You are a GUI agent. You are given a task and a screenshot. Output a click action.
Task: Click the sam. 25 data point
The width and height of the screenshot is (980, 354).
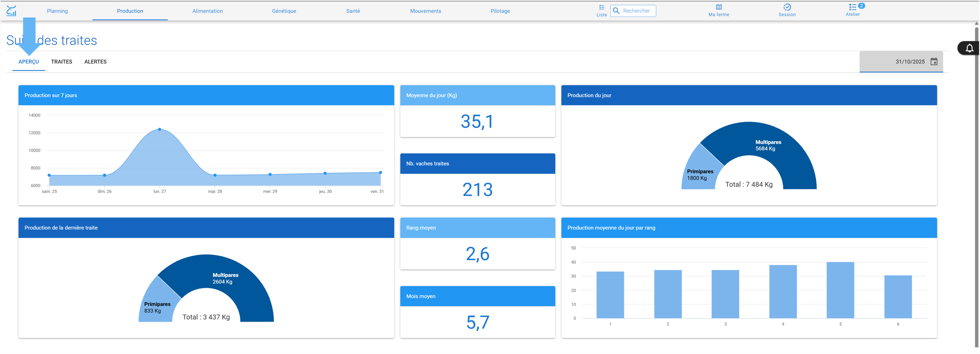(49, 175)
